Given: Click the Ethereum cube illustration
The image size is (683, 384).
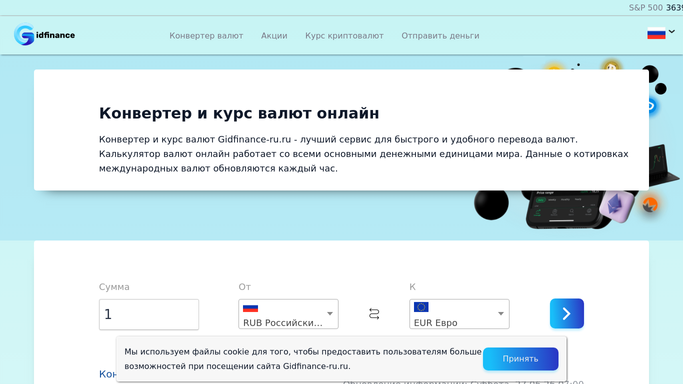Looking at the screenshot, I should pyautogui.click(x=616, y=205).
